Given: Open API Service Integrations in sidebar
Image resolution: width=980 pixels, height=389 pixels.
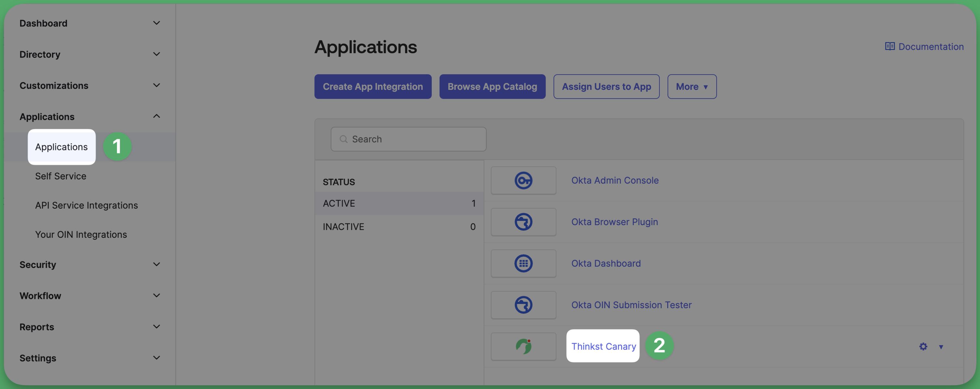Looking at the screenshot, I should click(86, 205).
